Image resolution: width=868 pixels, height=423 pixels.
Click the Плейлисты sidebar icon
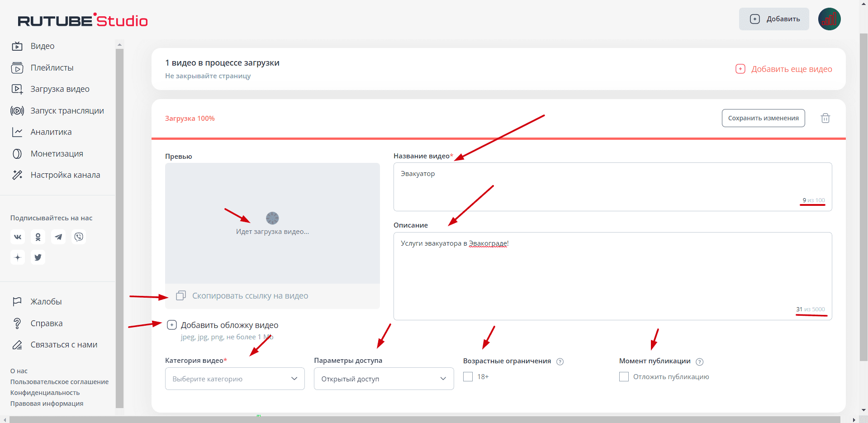(x=17, y=68)
